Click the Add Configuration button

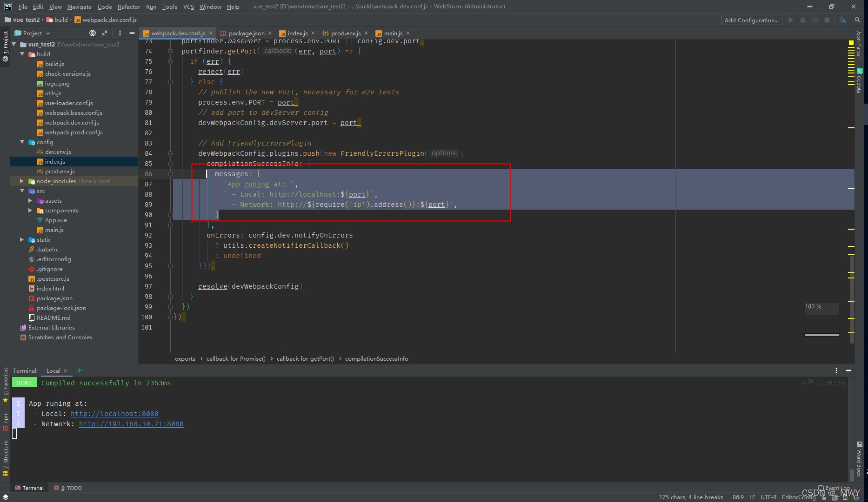[751, 20]
